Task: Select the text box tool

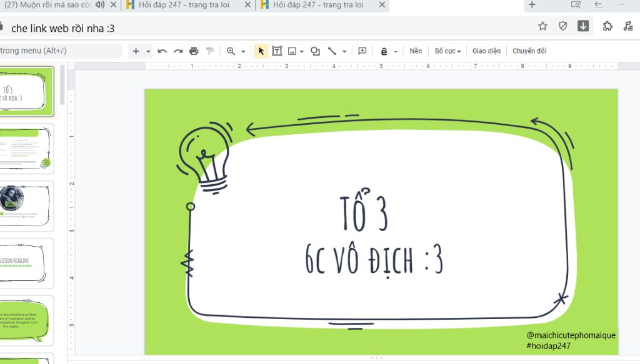Action: tap(277, 51)
